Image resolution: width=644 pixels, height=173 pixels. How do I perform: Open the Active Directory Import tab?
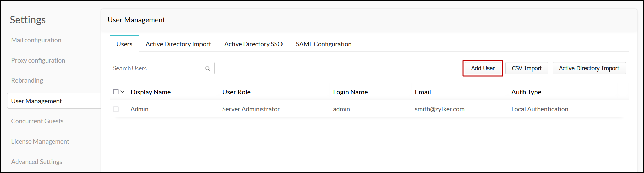pyautogui.click(x=178, y=44)
